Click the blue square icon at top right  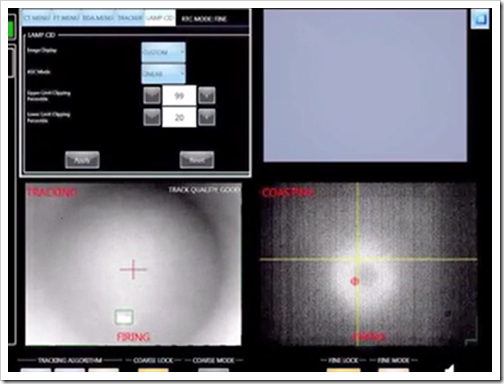pos(480,19)
